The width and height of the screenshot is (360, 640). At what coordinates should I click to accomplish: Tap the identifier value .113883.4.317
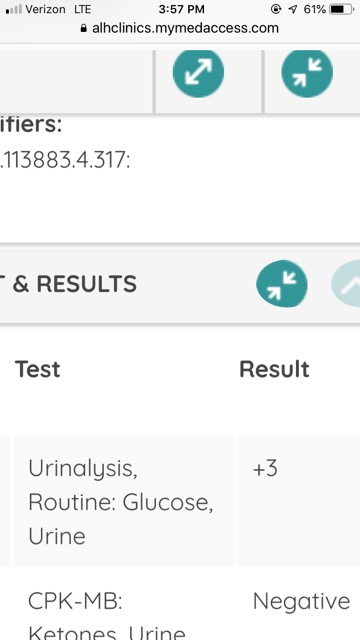pyautogui.click(x=65, y=160)
